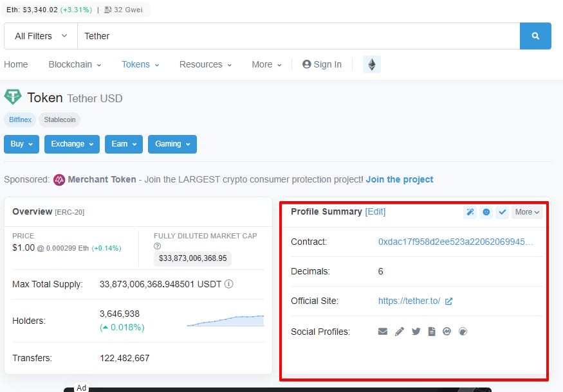
Task: Open the More dropdown in Profile Summary
Action: pos(527,212)
